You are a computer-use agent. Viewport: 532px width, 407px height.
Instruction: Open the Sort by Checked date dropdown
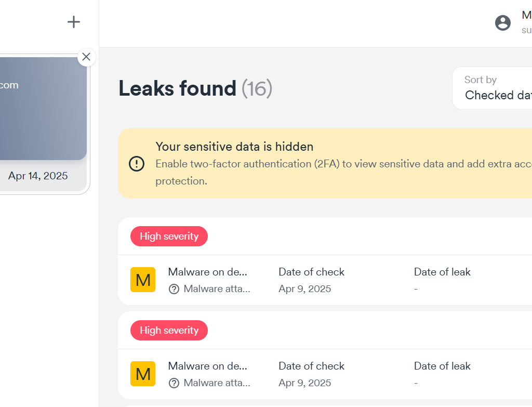tap(493, 88)
